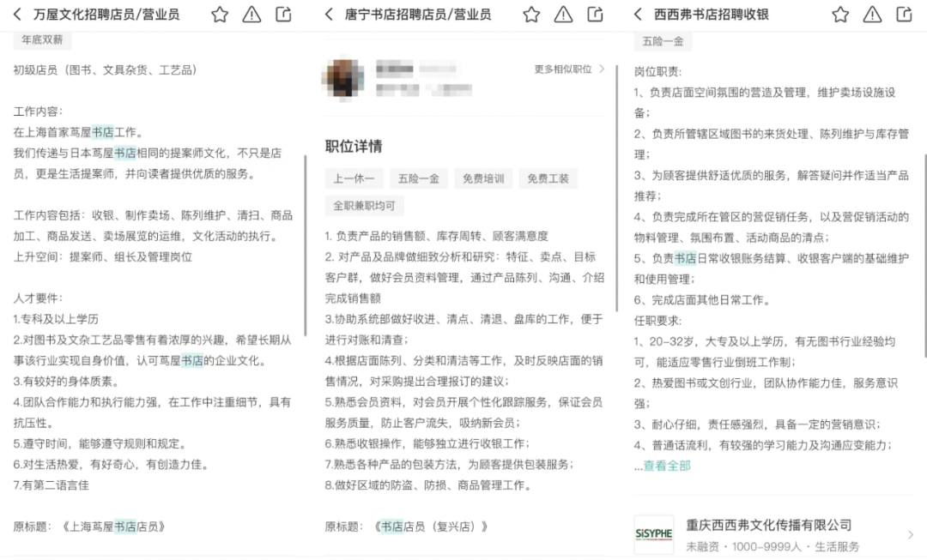Go back from the 唐宁书店 job posting
This screenshot has width=927, height=560.
(x=330, y=15)
